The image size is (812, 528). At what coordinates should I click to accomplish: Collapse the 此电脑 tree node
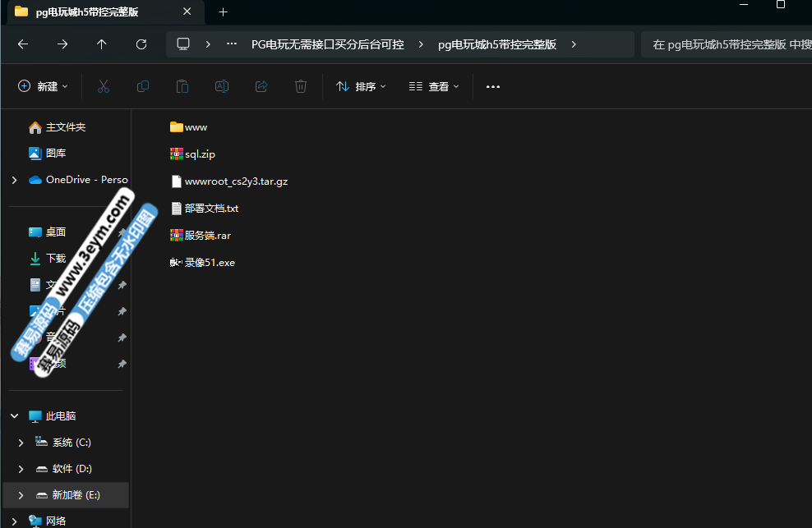[x=14, y=416]
